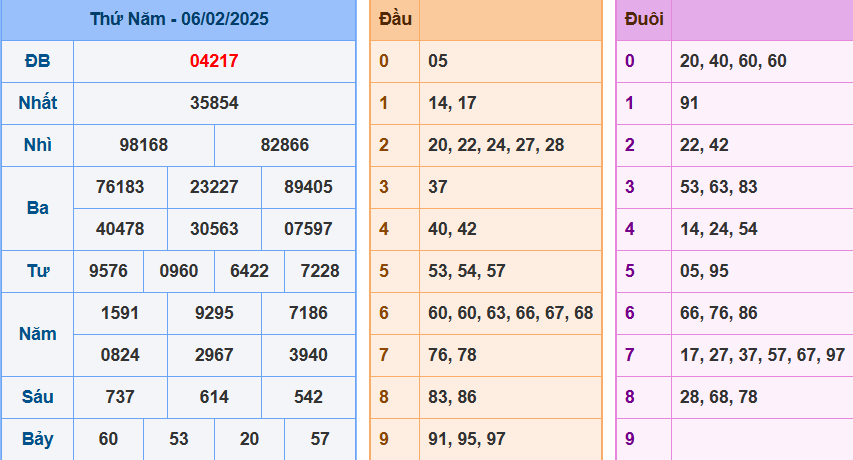This screenshot has height=460, width=853.
Task: Click Đuôi values 17, 27, 37, 57, 67, 97
Action: (763, 355)
